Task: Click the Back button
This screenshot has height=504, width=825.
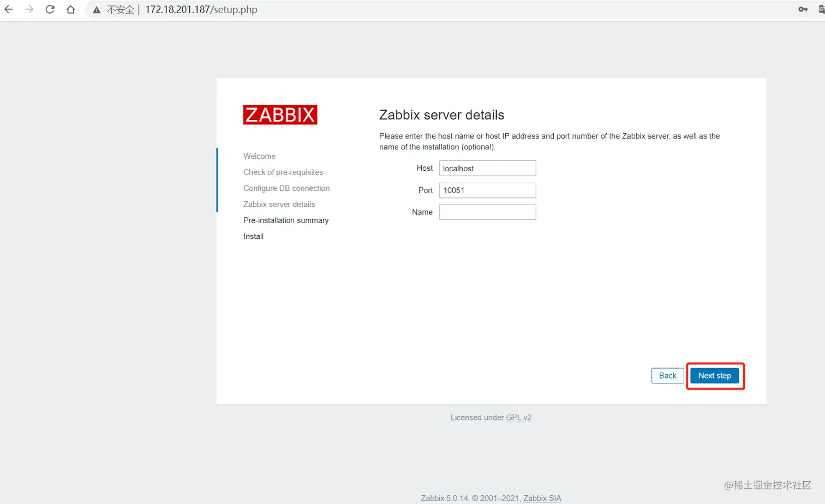Action: [667, 376]
